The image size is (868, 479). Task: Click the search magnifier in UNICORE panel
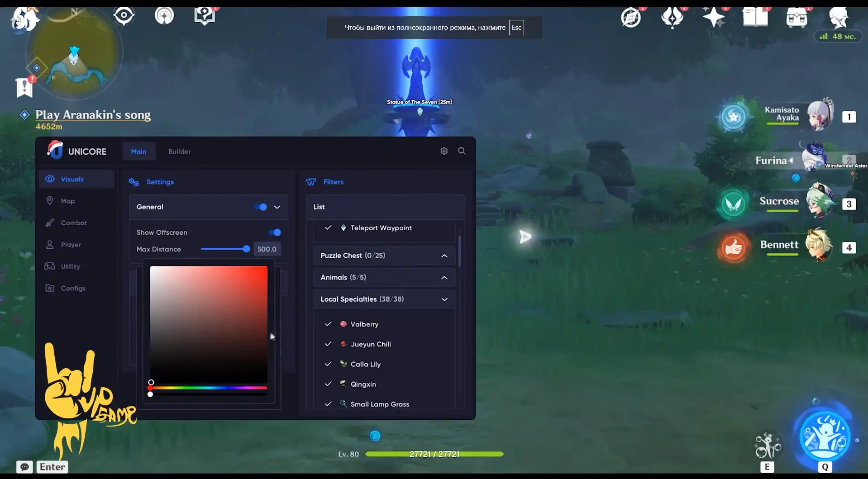pyautogui.click(x=462, y=151)
